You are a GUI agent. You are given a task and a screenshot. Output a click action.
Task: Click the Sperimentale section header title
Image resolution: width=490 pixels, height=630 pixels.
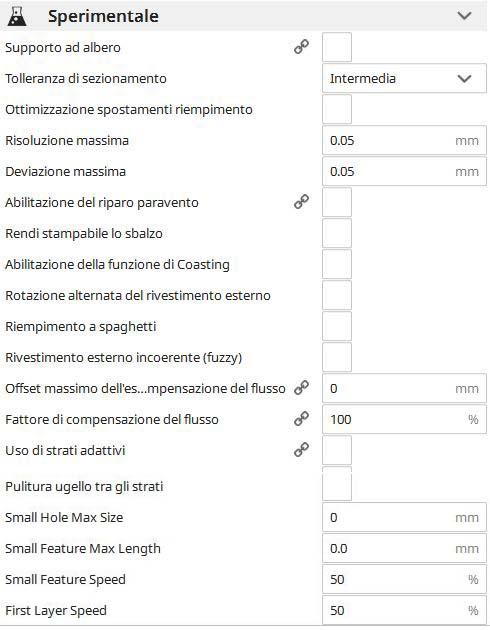click(x=103, y=16)
